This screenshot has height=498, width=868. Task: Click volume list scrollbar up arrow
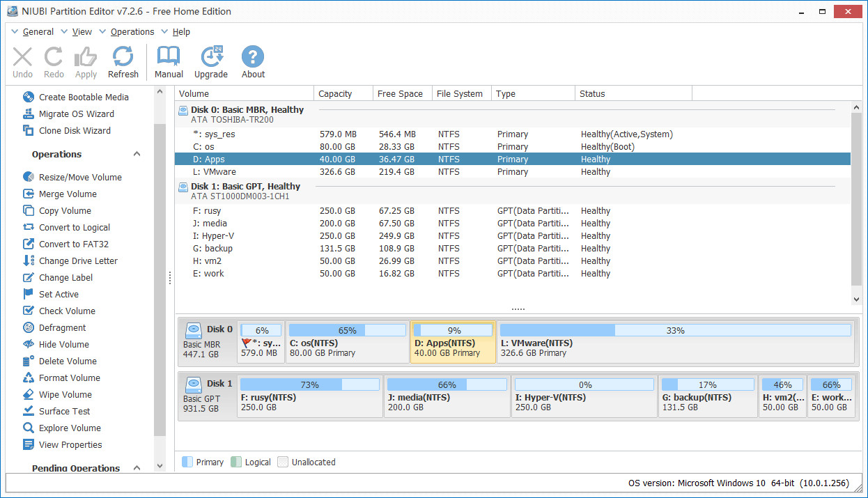pos(857,108)
